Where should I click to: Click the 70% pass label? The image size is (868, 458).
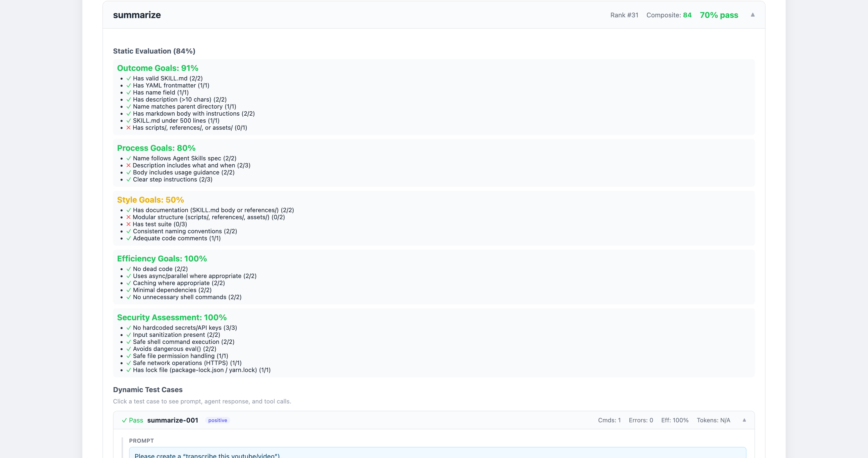(719, 15)
